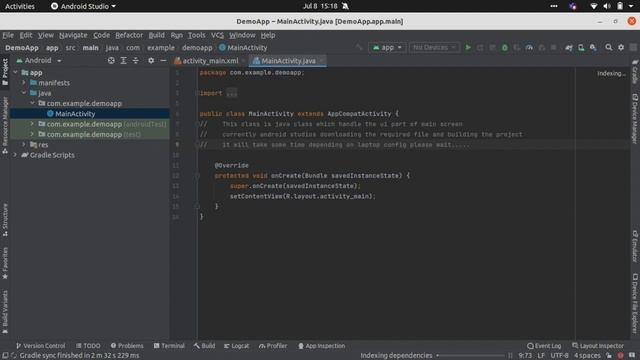
Task: Toggle the Project side tool window
Action: pyautogui.click(x=5, y=72)
